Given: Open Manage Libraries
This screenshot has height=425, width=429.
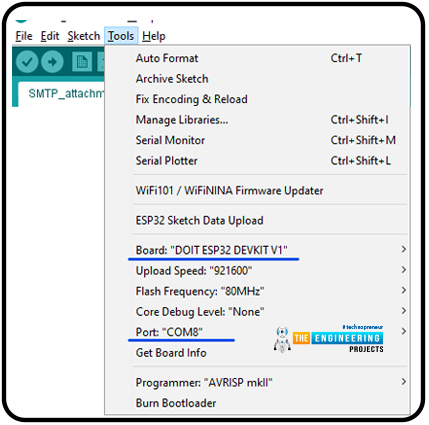Looking at the screenshot, I should (257, 120).
